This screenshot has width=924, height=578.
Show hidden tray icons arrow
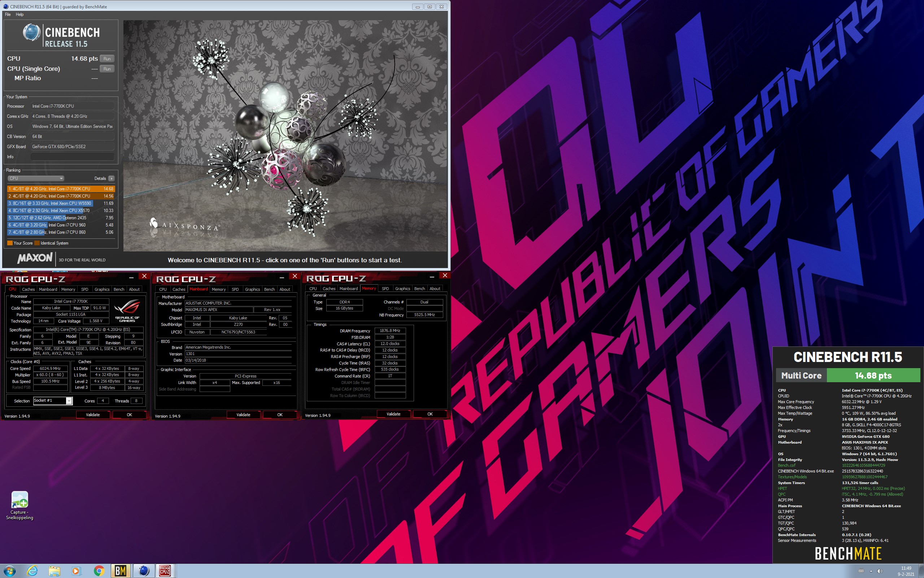pos(871,571)
